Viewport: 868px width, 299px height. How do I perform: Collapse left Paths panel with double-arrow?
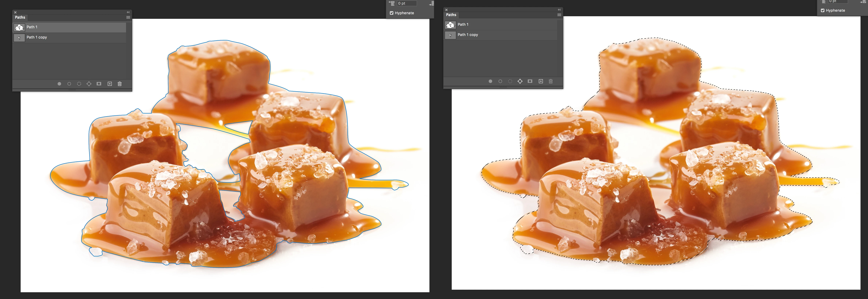click(128, 12)
